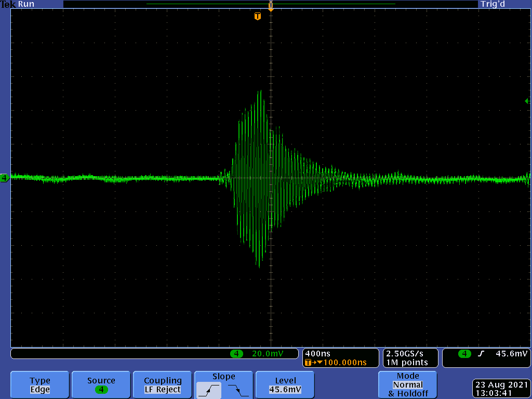The width and height of the screenshot is (532, 399).
Task: Click the green trigger level arrow on right edge
Action: click(x=527, y=101)
